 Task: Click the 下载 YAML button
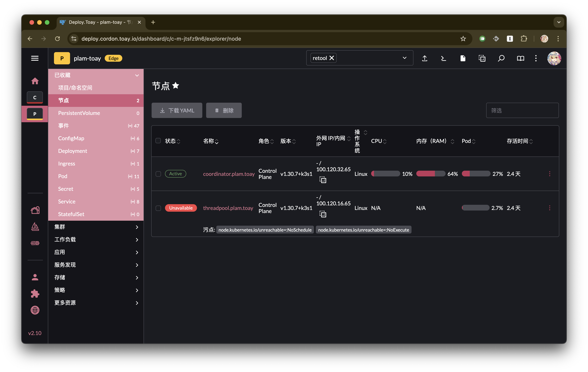(177, 111)
